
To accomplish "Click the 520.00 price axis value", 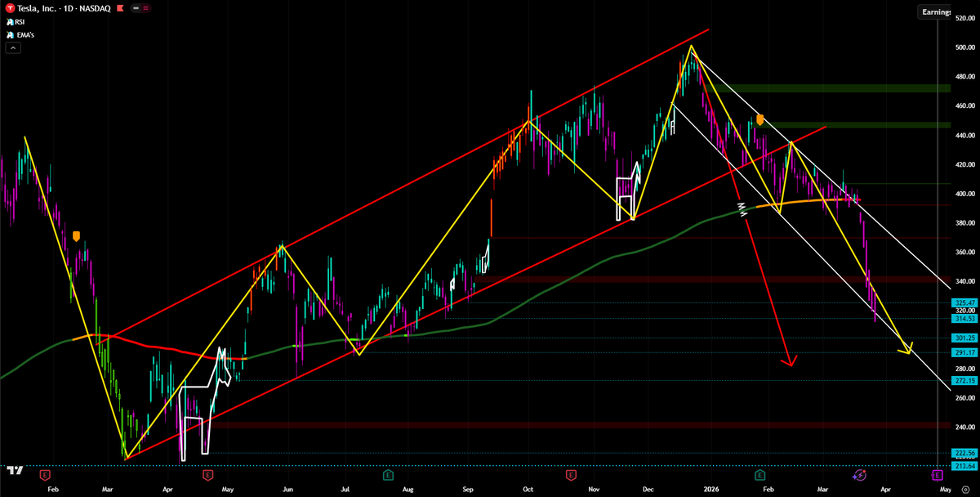I will (x=964, y=18).
